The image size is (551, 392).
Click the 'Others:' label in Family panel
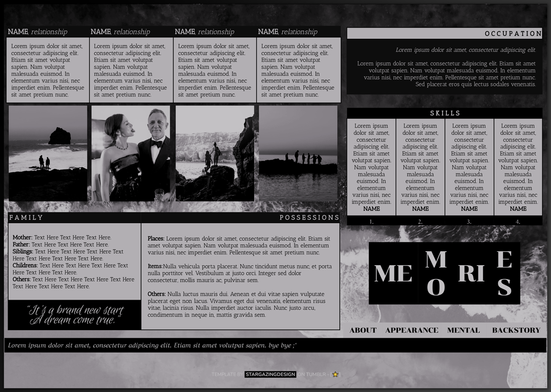pyautogui.click(x=22, y=280)
